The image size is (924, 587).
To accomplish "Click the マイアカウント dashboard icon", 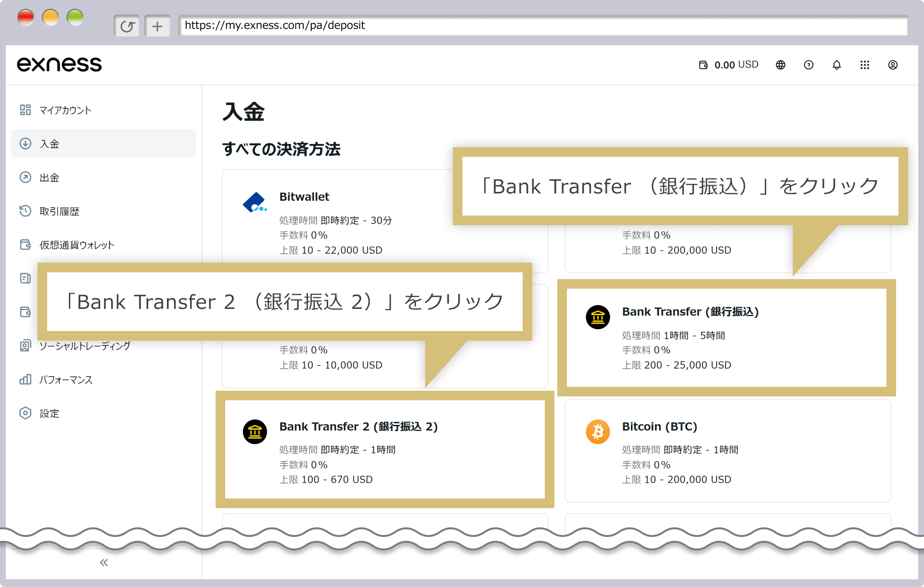I will 26,110.
